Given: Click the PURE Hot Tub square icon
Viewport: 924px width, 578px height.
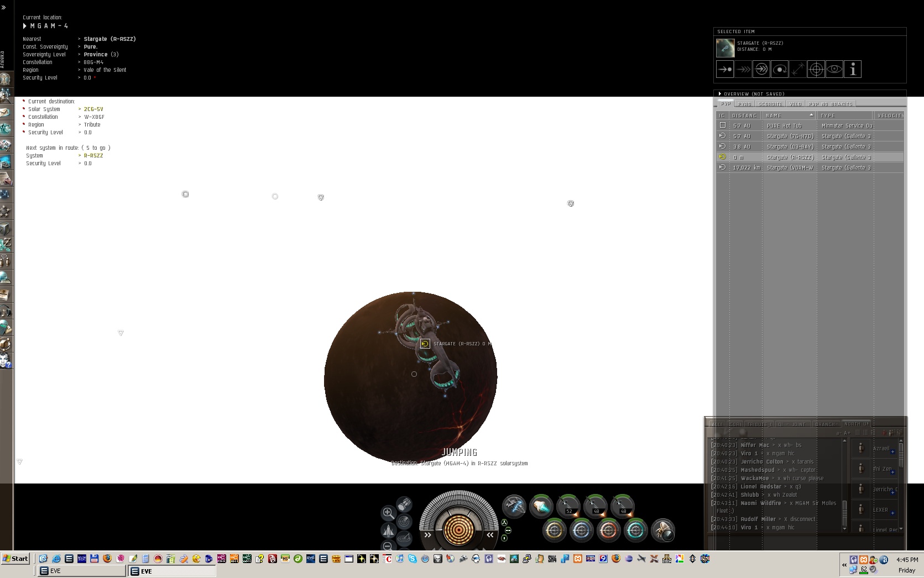Looking at the screenshot, I should tap(722, 125).
